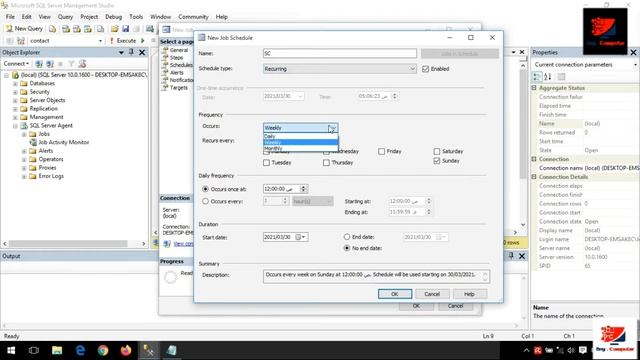
Task: Open the Start date calendar dropdown
Action: click(302, 237)
